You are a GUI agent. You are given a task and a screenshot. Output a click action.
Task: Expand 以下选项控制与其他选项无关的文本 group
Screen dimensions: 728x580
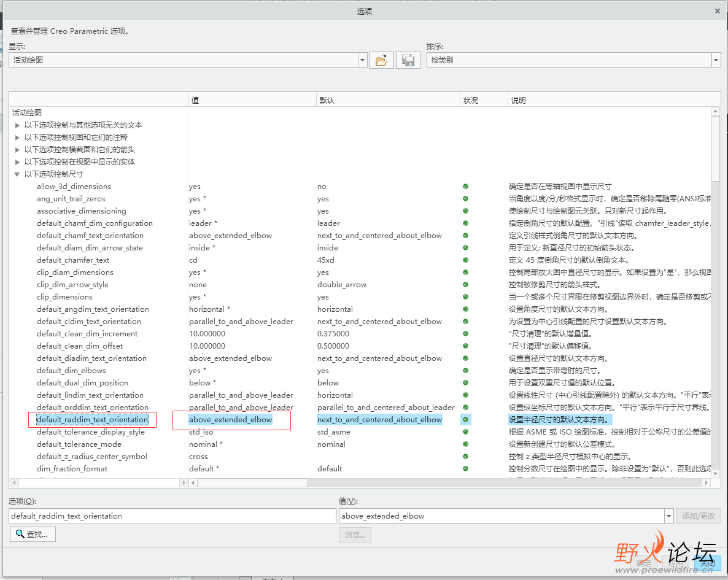17,125
